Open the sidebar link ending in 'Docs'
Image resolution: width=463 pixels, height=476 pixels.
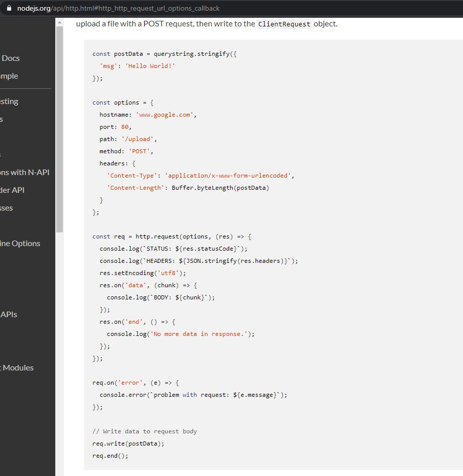[10, 58]
